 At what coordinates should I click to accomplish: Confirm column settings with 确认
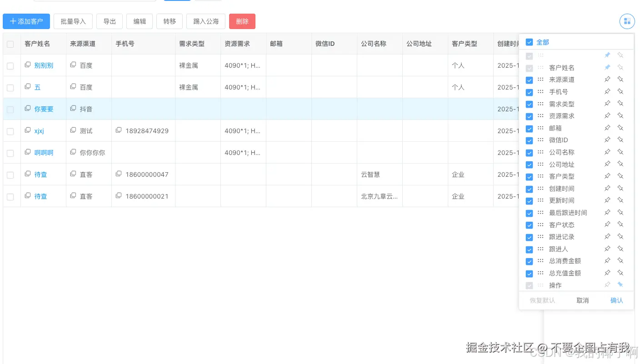[616, 300]
